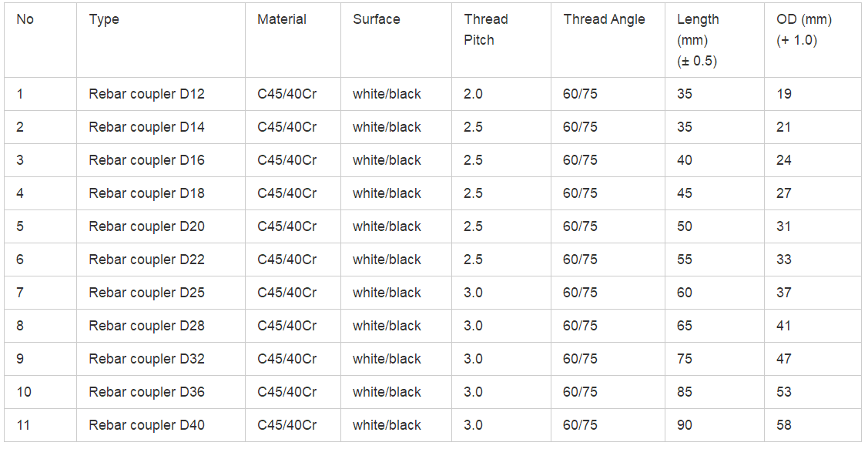
Task: Select the Rebar coupler D14 cell
Action: click(160, 127)
